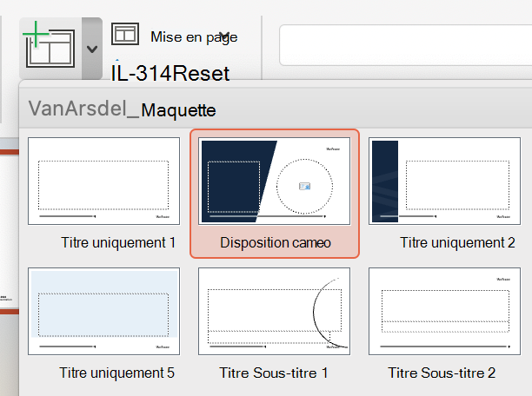Image resolution: width=532 pixels, height=396 pixels.
Task: Click the New Slide icon with green plus
Action: [50, 47]
